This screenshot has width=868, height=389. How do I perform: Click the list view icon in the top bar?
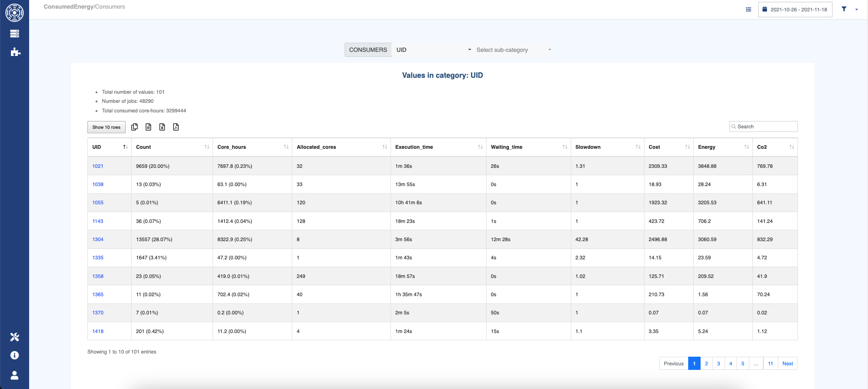click(x=748, y=10)
